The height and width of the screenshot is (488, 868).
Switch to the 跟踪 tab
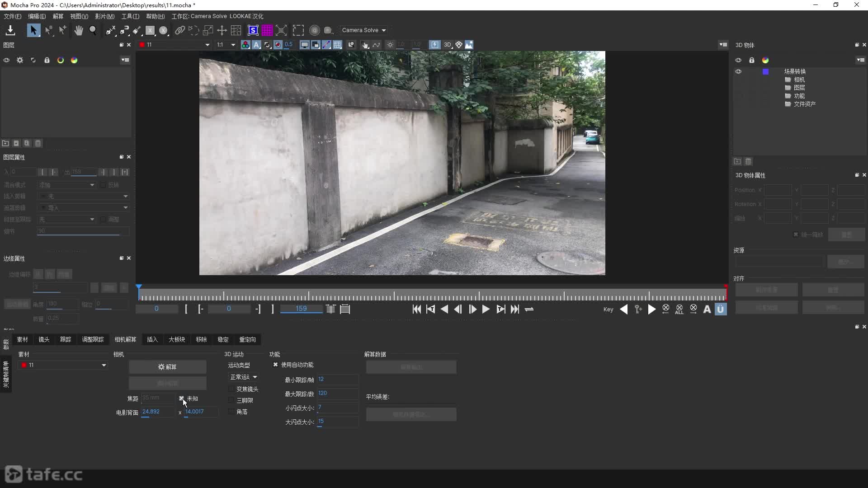(x=66, y=339)
